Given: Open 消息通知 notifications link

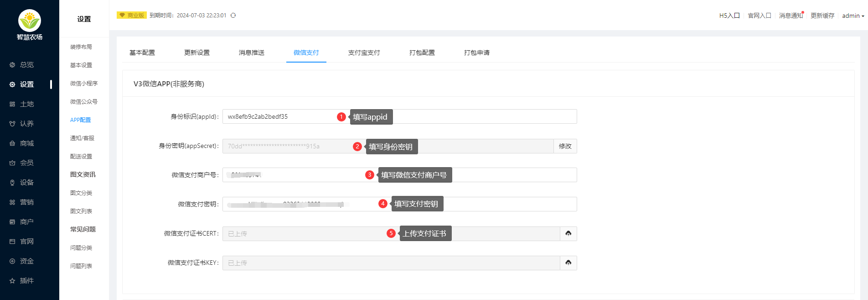Looking at the screenshot, I should 791,16.
